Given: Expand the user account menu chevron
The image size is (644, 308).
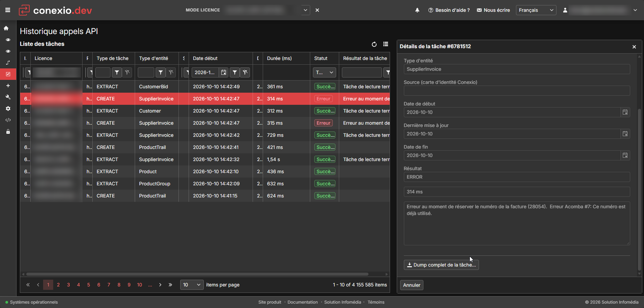Looking at the screenshot, I should [635, 10].
